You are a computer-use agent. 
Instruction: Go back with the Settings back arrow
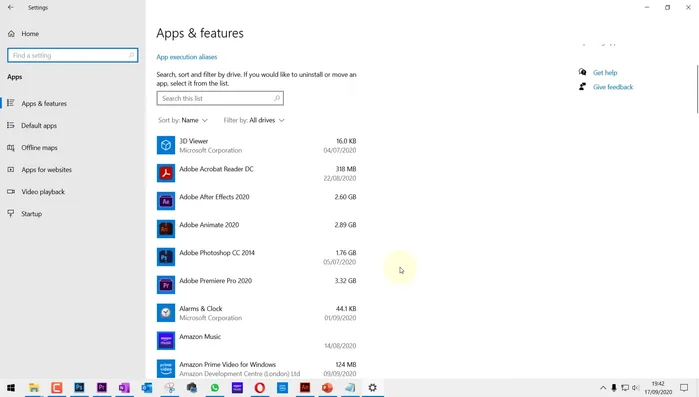point(11,7)
